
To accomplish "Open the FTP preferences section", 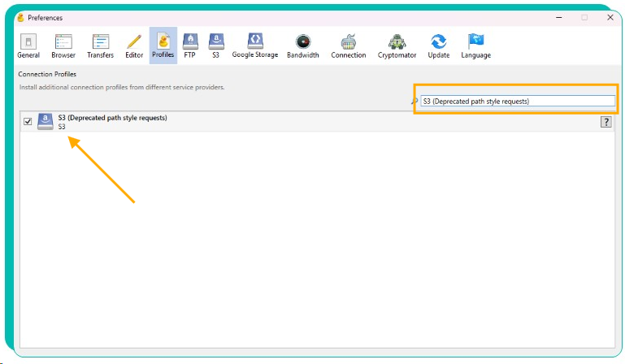I will pyautogui.click(x=189, y=45).
